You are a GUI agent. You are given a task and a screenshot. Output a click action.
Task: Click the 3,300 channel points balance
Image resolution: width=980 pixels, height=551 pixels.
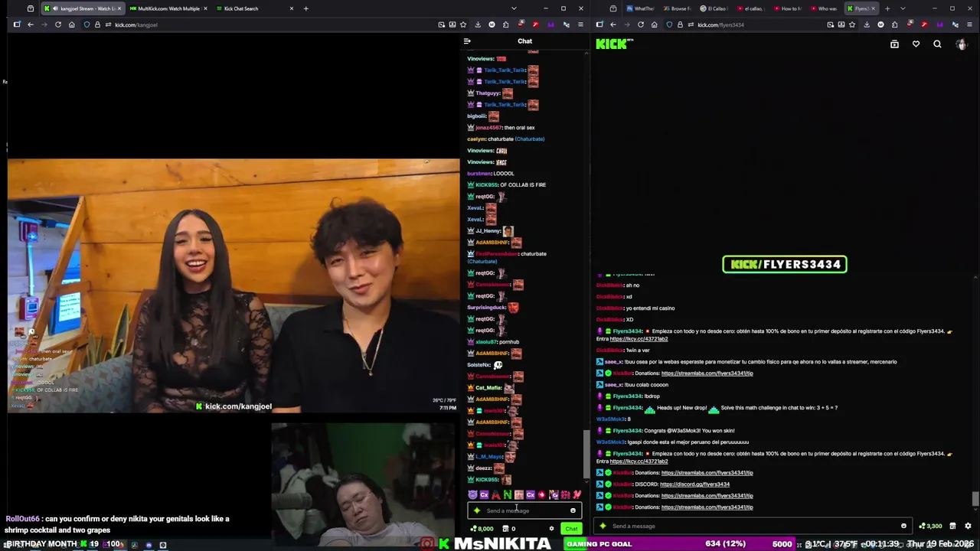click(x=931, y=526)
